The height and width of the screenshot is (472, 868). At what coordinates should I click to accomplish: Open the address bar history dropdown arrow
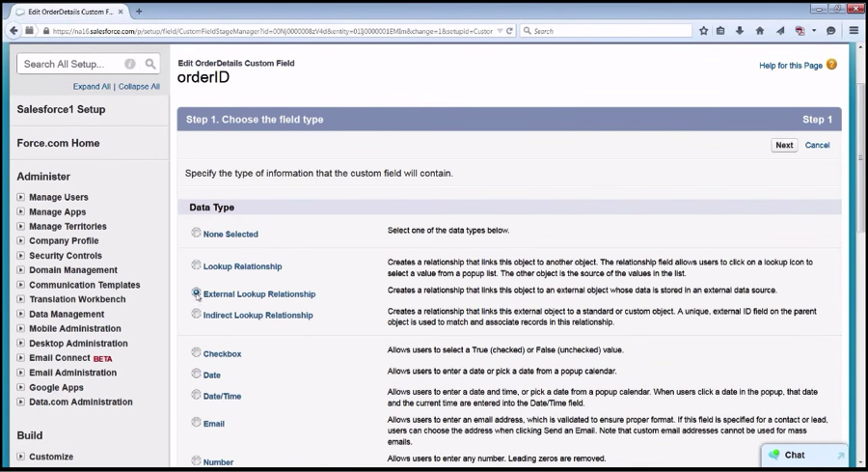click(x=500, y=31)
